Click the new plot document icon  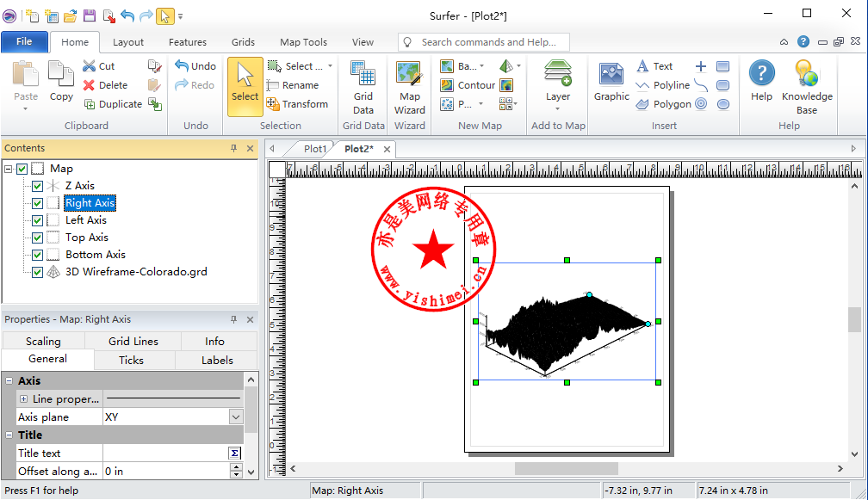pos(32,16)
